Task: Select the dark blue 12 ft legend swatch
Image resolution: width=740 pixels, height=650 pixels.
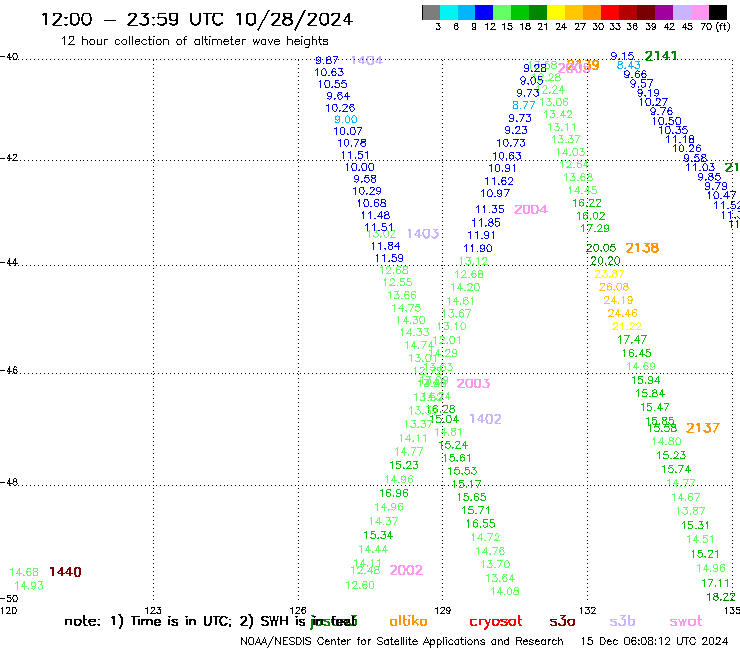Action: (x=484, y=13)
